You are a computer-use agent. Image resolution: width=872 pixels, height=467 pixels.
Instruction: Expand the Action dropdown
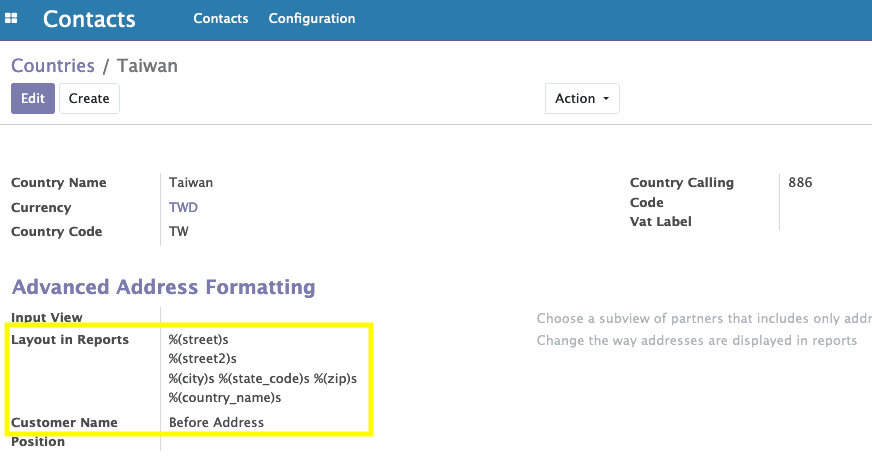582,98
